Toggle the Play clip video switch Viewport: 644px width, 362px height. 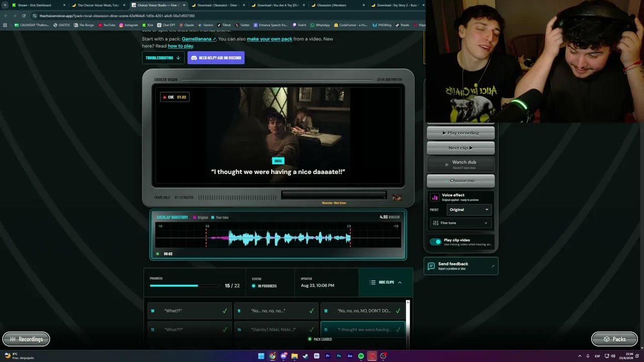435,242
